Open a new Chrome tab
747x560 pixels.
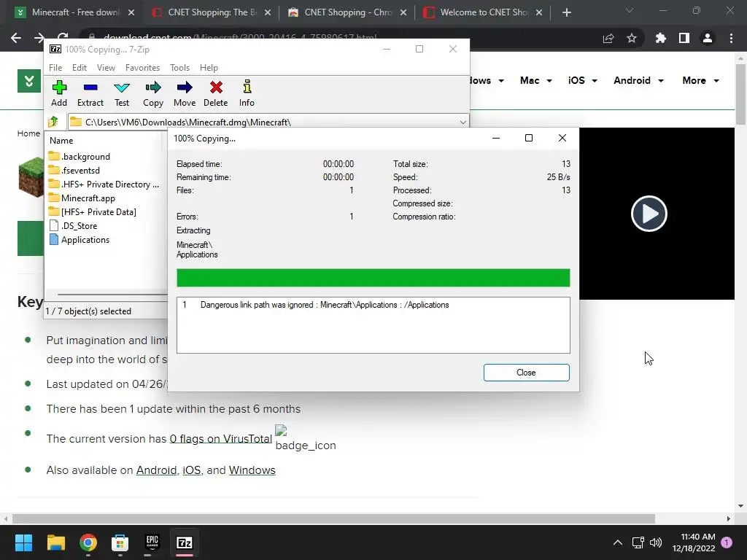pyautogui.click(x=566, y=12)
